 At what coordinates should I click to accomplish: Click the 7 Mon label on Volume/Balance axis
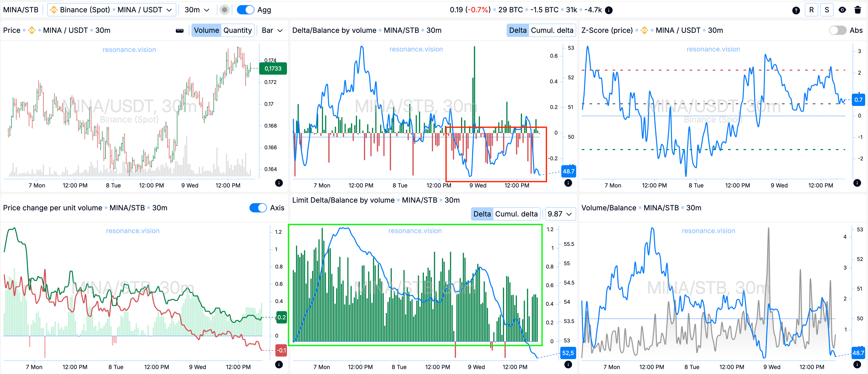pyautogui.click(x=612, y=367)
